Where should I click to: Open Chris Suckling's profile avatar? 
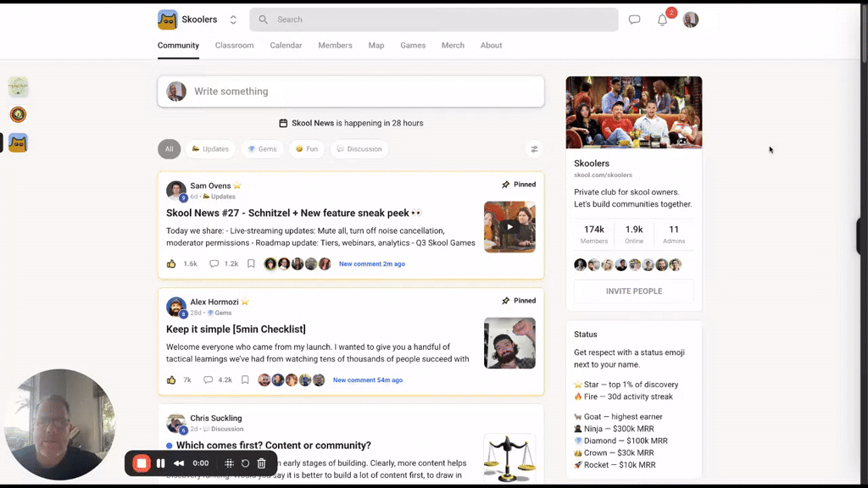pyautogui.click(x=176, y=423)
